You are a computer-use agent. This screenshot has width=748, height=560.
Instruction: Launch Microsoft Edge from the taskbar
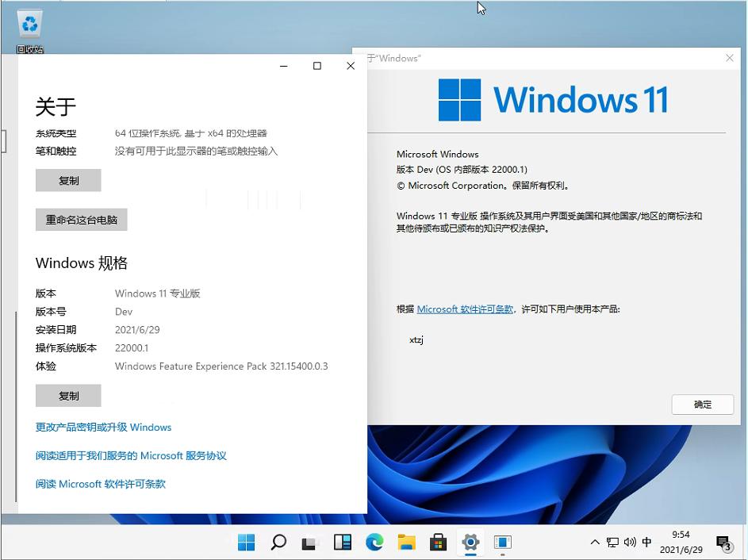374,543
